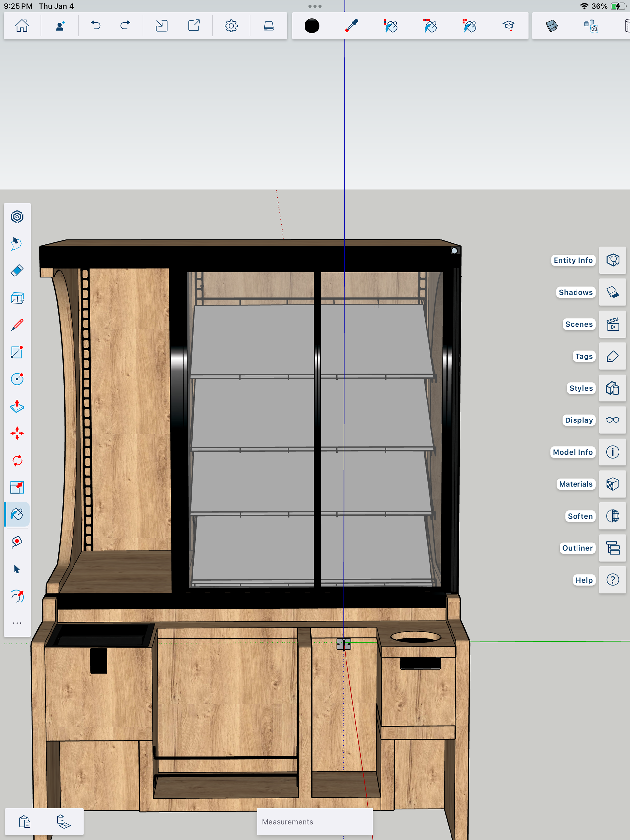Select the Rotate tool

point(17,461)
